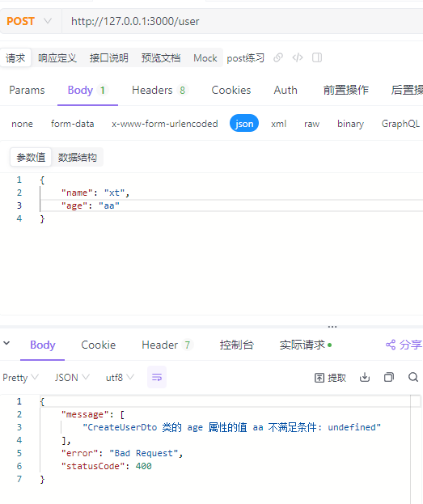Image resolution: width=423 pixels, height=504 pixels.
Task: Open the Params tab
Action: point(27,90)
